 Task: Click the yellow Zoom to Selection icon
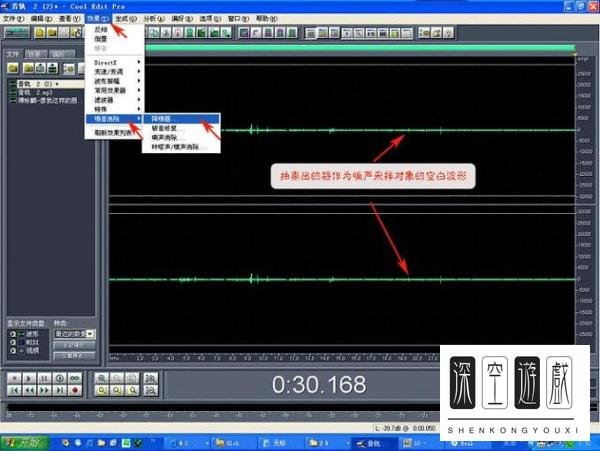(x=102, y=391)
